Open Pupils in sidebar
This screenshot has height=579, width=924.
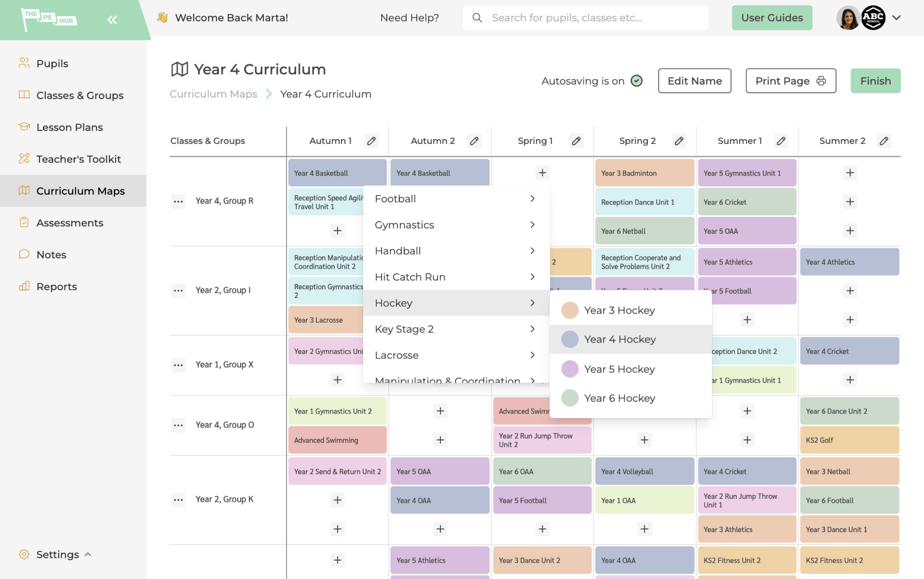pyautogui.click(x=73, y=63)
